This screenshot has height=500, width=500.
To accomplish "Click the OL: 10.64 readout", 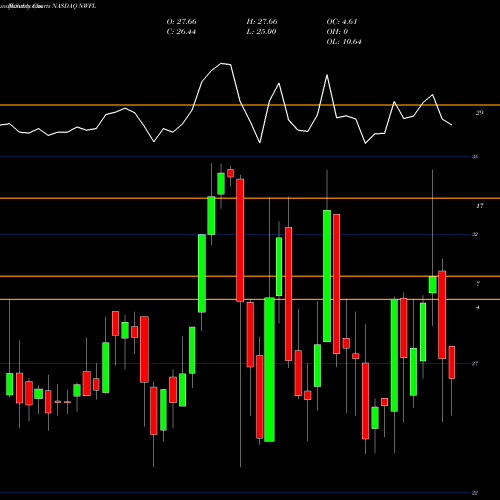I will pos(344,42).
